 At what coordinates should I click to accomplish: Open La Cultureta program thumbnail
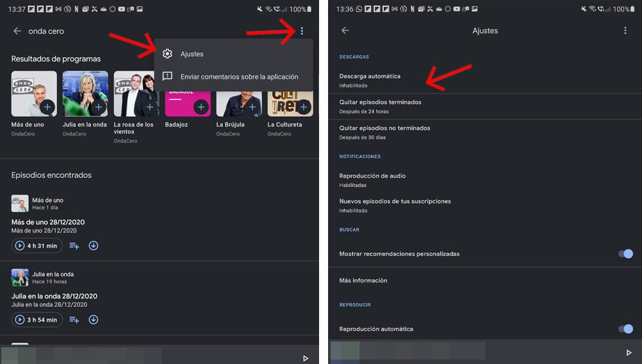click(290, 104)
